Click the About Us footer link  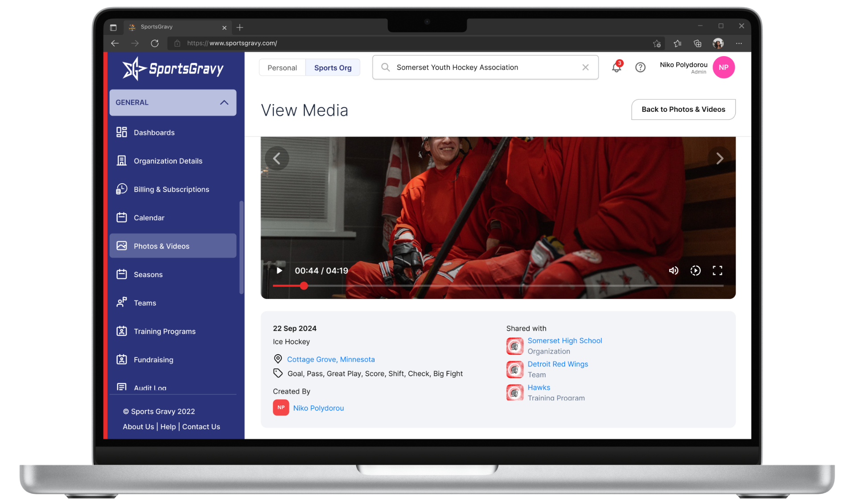(138, 426)
